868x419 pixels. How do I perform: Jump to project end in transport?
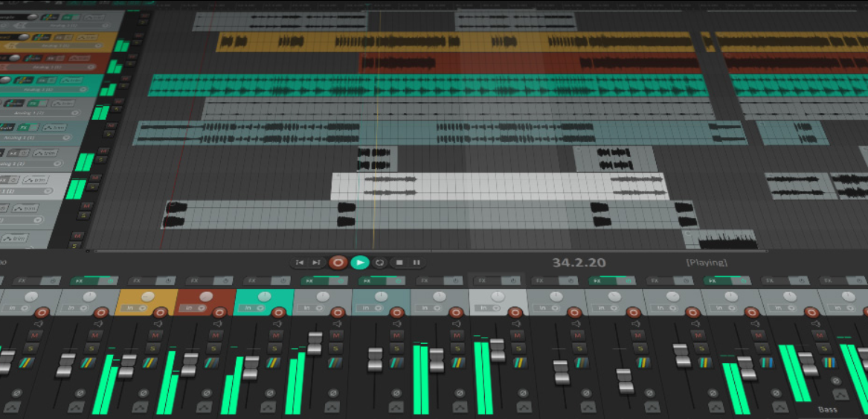316,262
